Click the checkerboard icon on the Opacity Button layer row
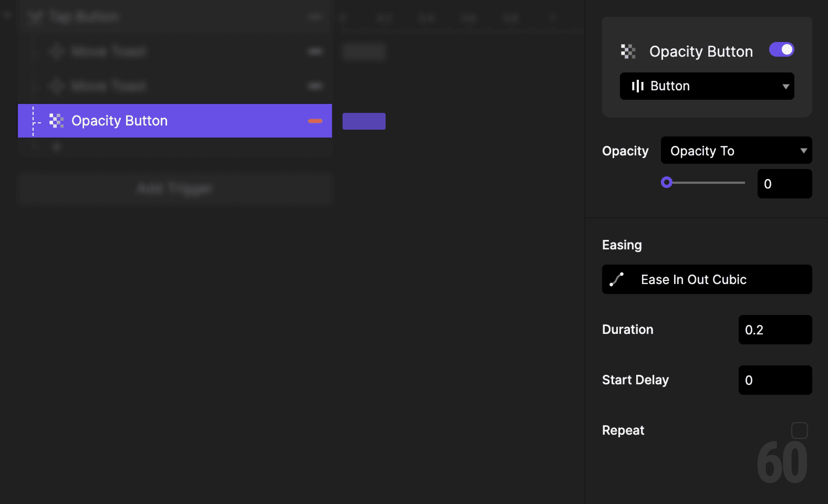The image size is (828, 504). [x=56, y=120]
